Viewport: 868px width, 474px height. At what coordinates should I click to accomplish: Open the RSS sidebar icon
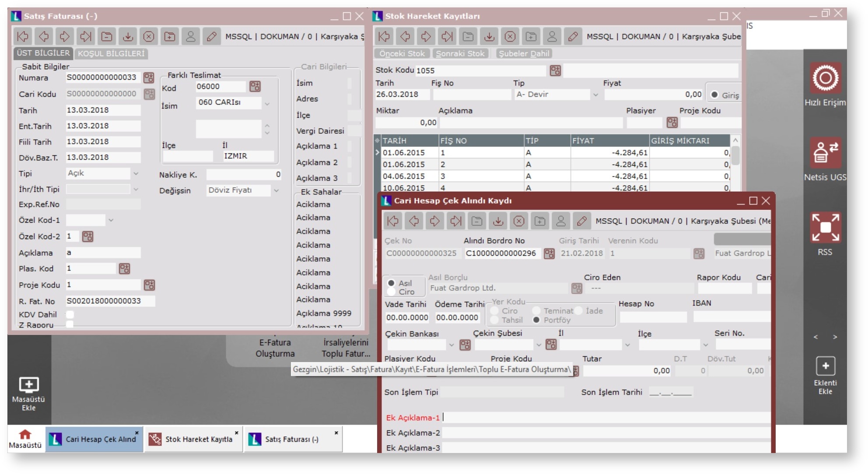[825, 228]
